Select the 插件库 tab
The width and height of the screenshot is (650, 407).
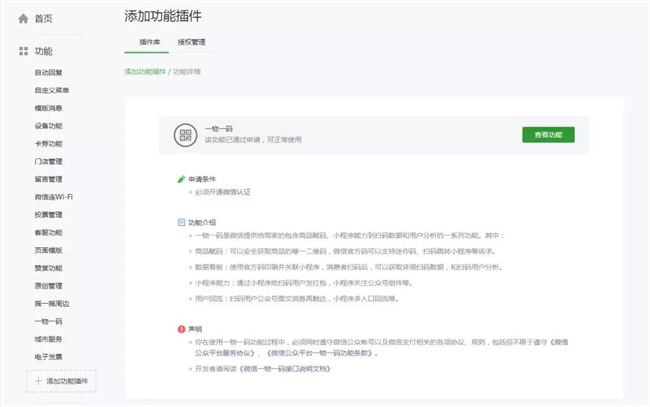pyautogui.click(x=149, y=42)
